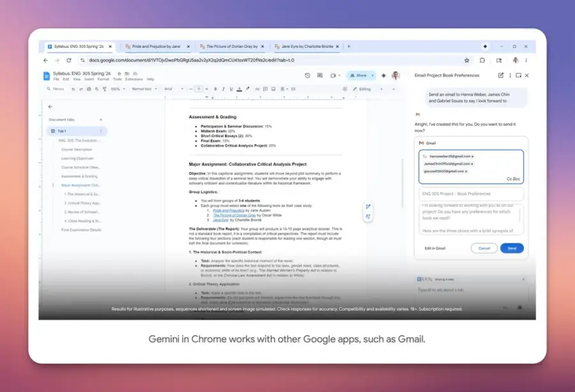Decrease the font size
Image resolution: width=575 pixels, height=392 pixels.
tap(190, 89)
